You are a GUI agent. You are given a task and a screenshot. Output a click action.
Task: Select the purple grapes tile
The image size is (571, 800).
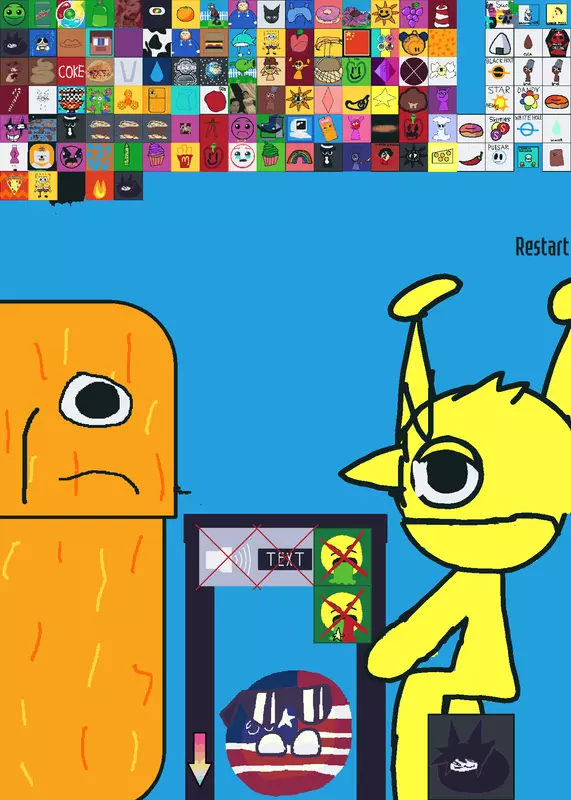point(414,14)
